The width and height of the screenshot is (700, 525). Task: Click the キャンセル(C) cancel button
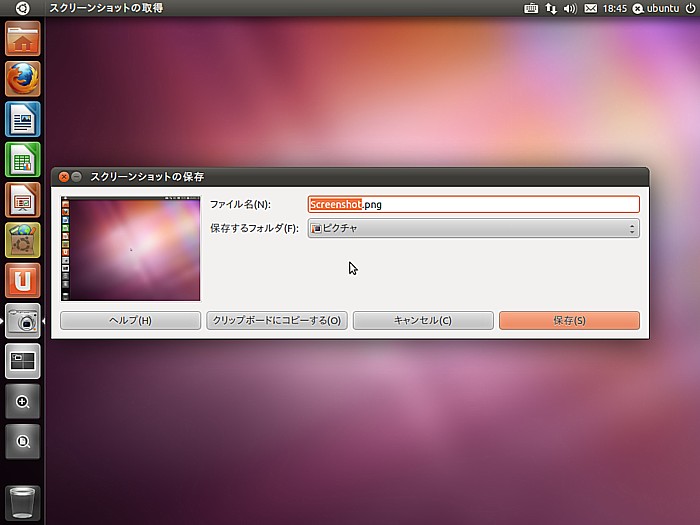coord(423,321)
